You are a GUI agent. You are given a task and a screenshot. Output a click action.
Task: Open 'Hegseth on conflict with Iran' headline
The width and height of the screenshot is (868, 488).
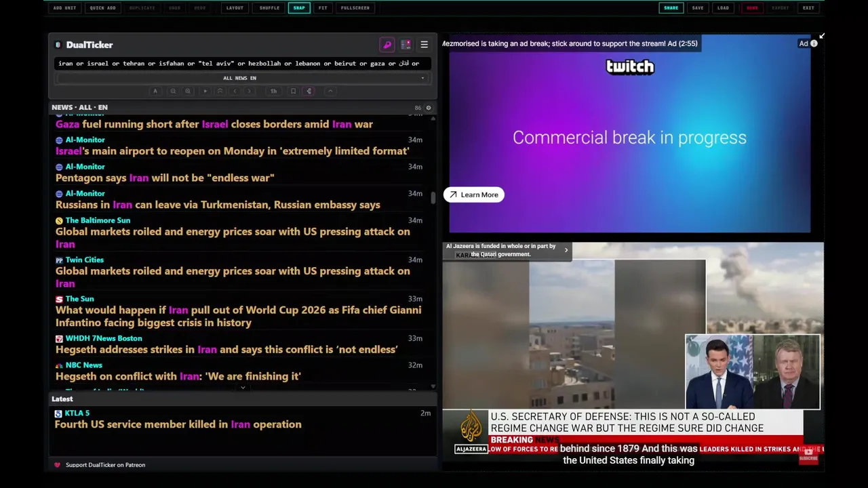coord(178,376)
